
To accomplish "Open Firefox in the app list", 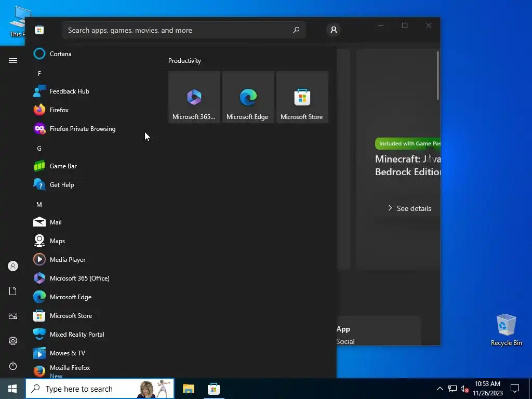I will click(x=91, y=110).
